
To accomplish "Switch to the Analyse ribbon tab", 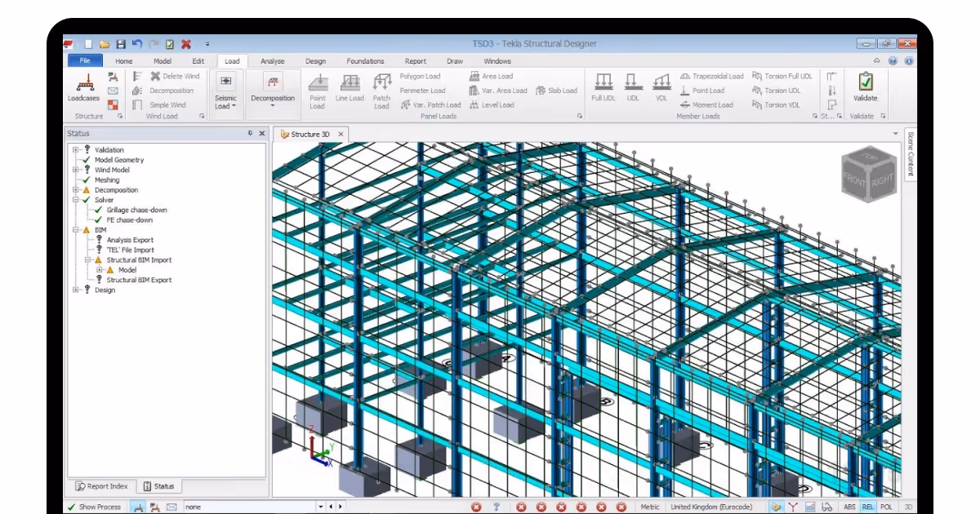I will pyautogui.click(x=273, y=61).
